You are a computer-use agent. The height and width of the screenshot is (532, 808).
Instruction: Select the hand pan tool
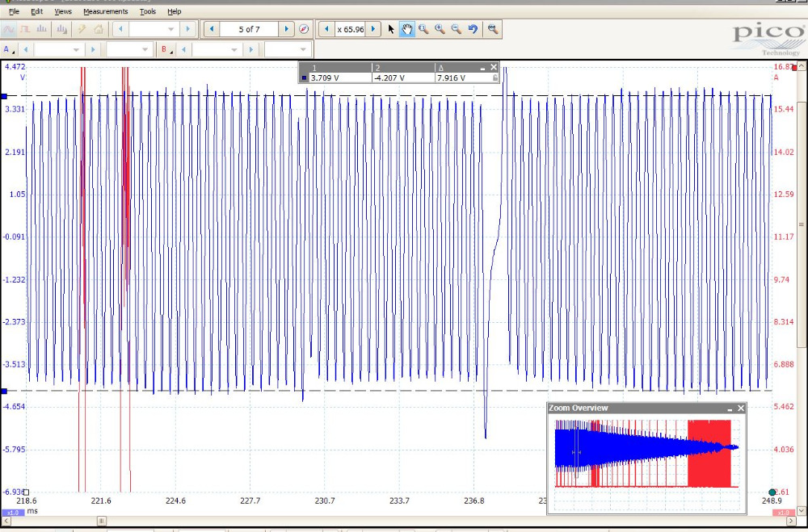click(407, 29)
